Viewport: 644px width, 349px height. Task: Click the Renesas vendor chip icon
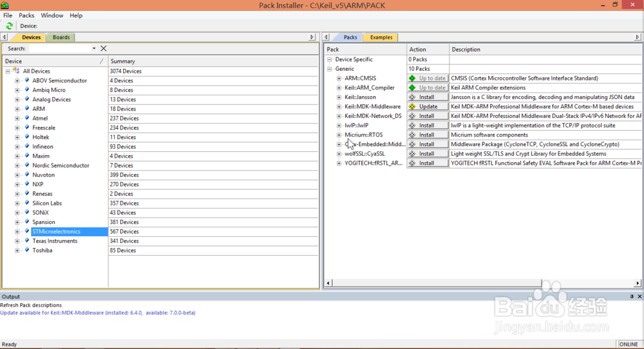(x=27, y=193)
